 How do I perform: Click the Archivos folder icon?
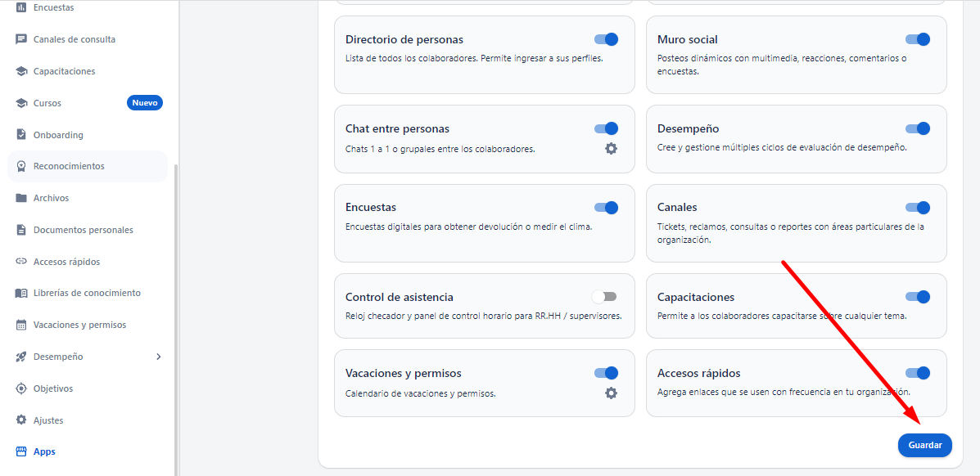click(x=21, y=198)
